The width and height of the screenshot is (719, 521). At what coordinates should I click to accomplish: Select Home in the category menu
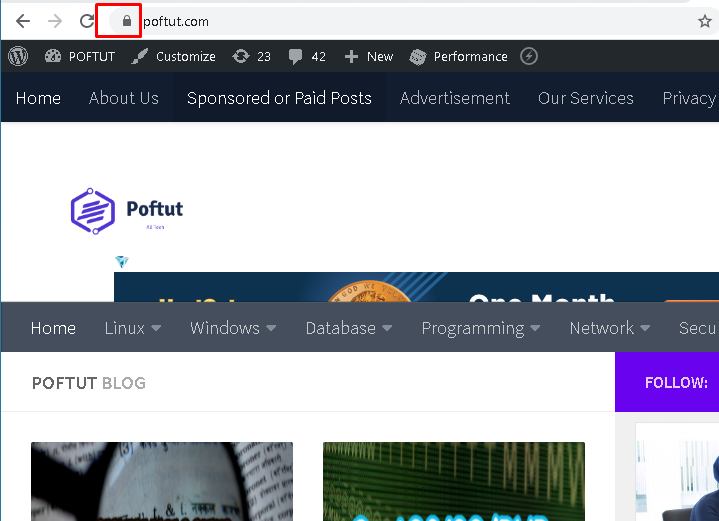point(53,328)
